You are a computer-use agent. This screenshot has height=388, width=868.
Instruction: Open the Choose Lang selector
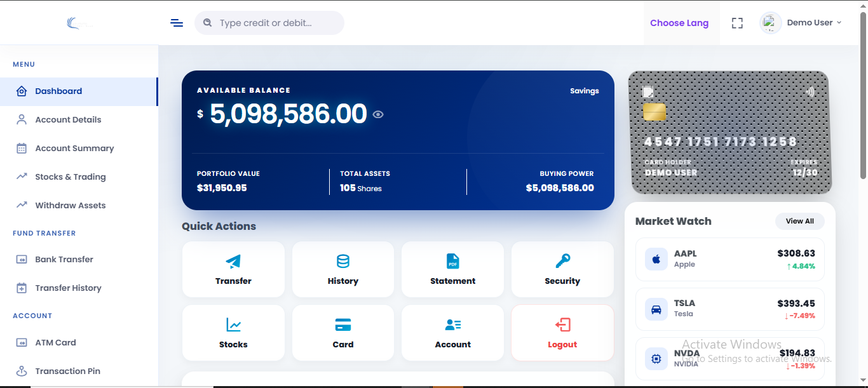(x=679, y=23)
